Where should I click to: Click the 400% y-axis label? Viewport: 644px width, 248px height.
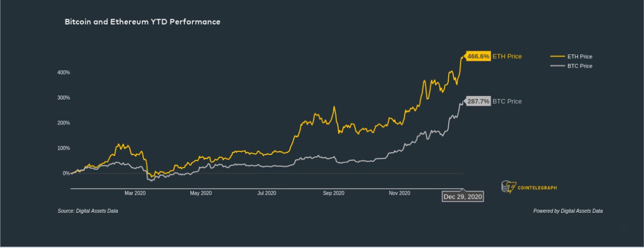click(x=63, y=72)
